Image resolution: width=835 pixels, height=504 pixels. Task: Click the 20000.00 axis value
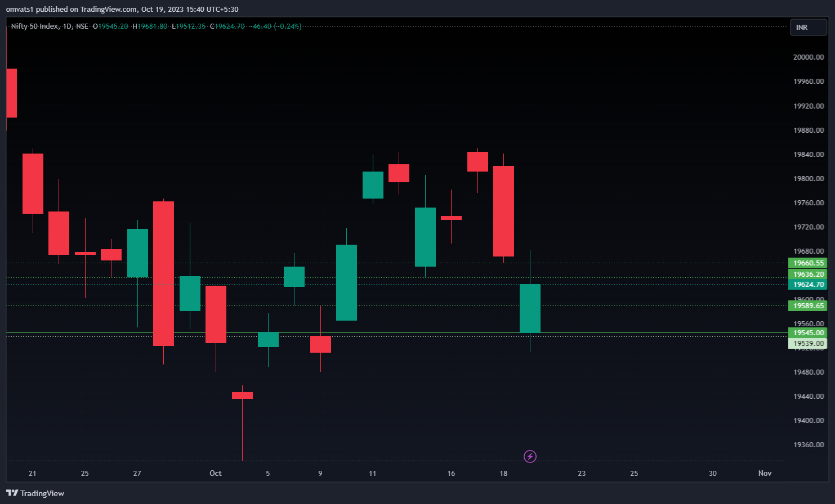tap(809, 57)
